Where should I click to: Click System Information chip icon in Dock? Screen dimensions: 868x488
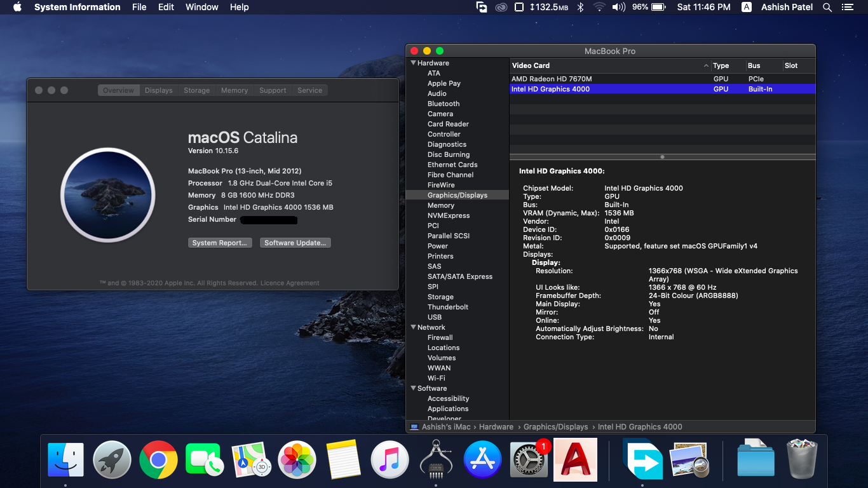pyautogui.click(x=436, y=459)
